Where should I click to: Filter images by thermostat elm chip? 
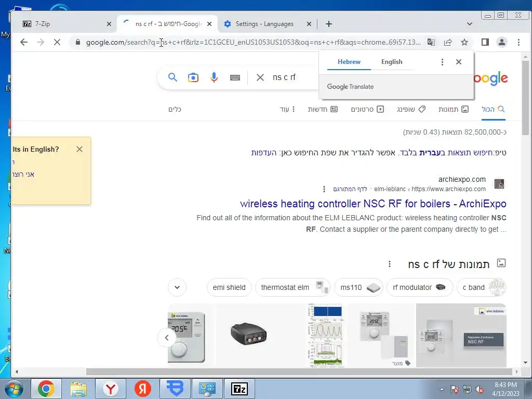click(x=293, y=287)
